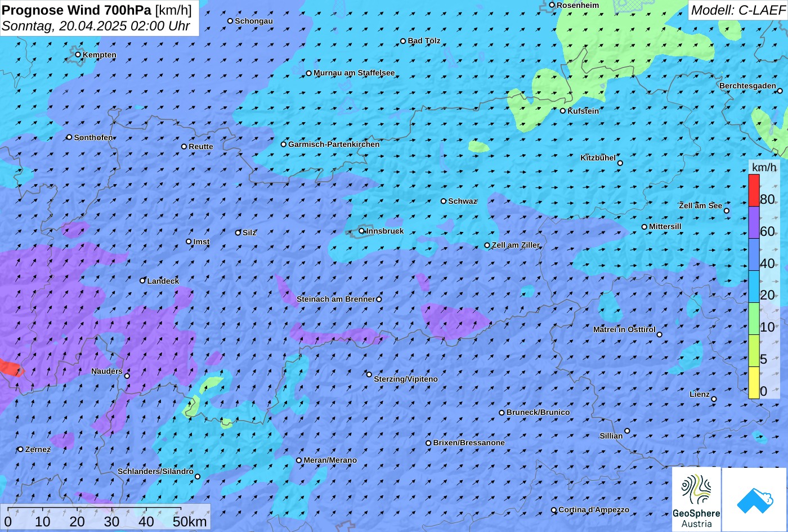Click the 'Murnau am Staffelsee' label
Viewport: 788px width, 532px height.
click(x=354, y=73)
